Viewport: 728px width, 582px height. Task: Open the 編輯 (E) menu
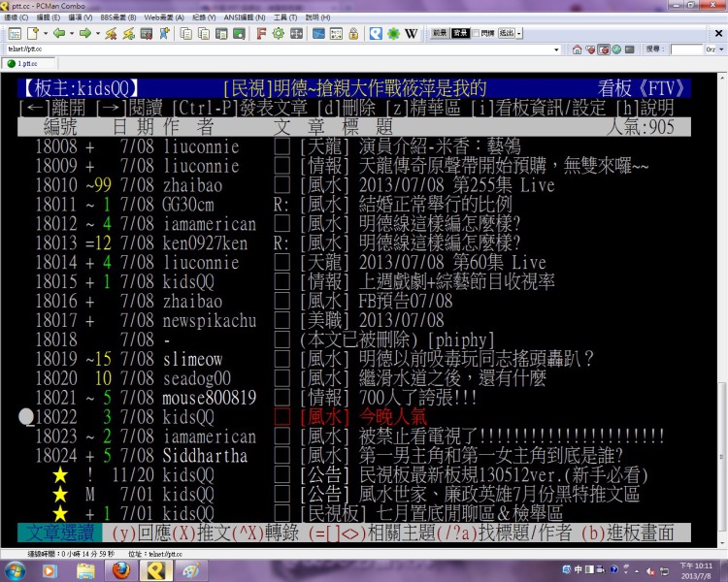[x=49, y=17]
